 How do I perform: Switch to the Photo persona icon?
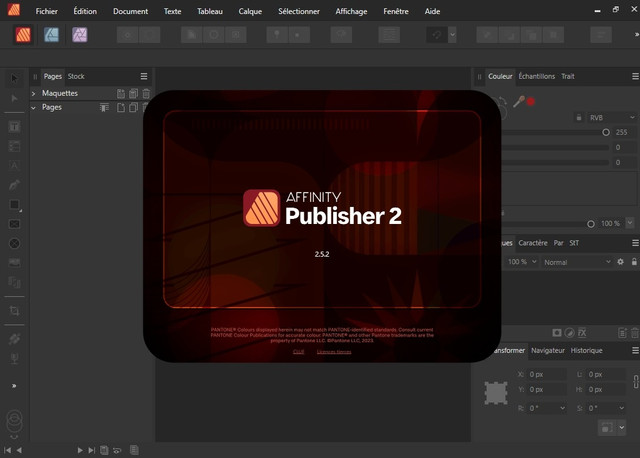click(x=80, y=35)
